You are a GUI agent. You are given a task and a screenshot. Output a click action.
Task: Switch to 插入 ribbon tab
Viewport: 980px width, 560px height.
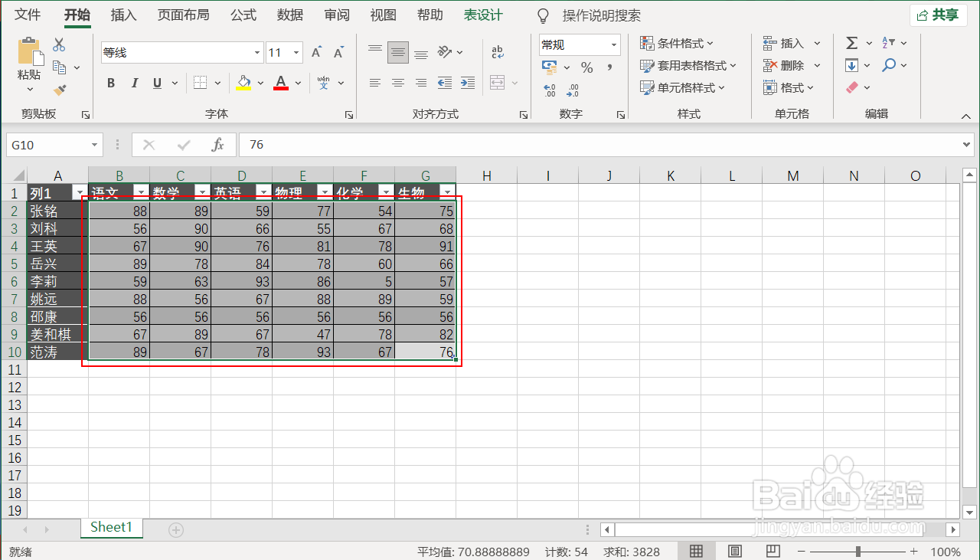click(123, 15)
